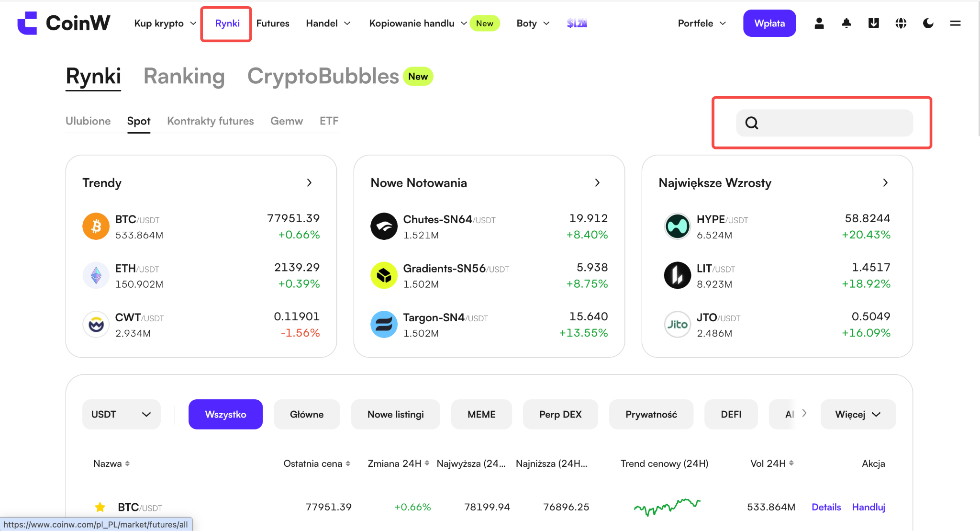Expand the Największe Wzrosty arrow

[x=885, y=183]
